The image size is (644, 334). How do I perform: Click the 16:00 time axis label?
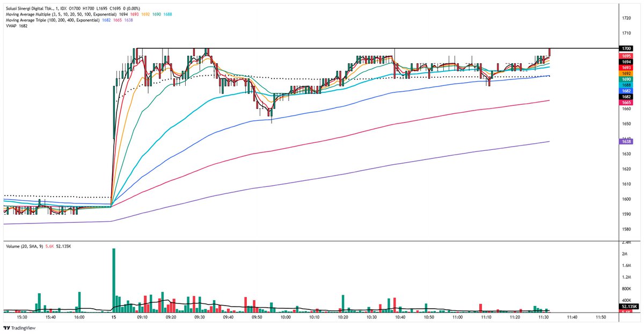click(79, 317)
